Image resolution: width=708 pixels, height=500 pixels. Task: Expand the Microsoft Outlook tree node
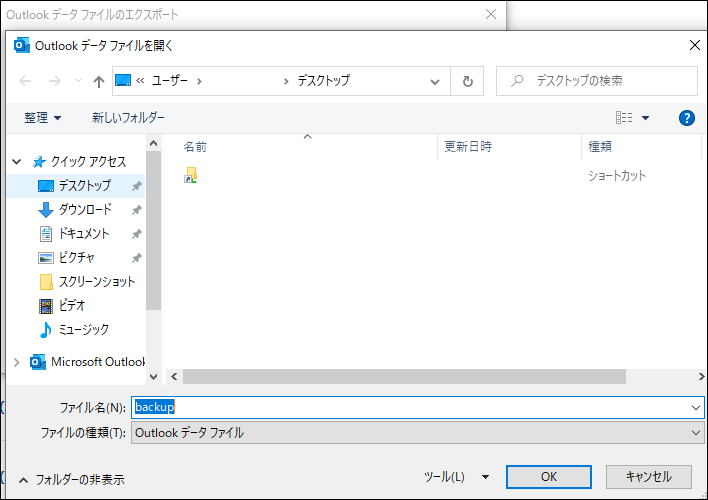pyautogui.click(x=17, y=362)
